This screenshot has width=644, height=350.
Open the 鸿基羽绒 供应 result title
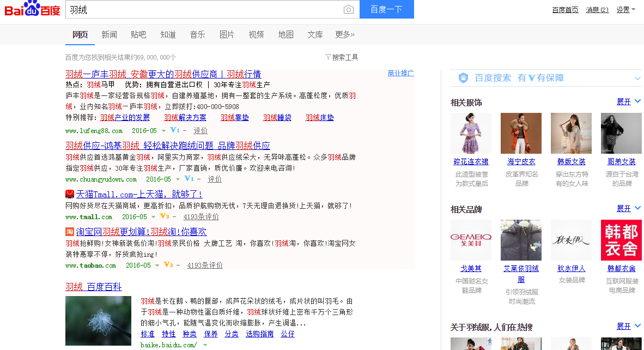point(168,146)
